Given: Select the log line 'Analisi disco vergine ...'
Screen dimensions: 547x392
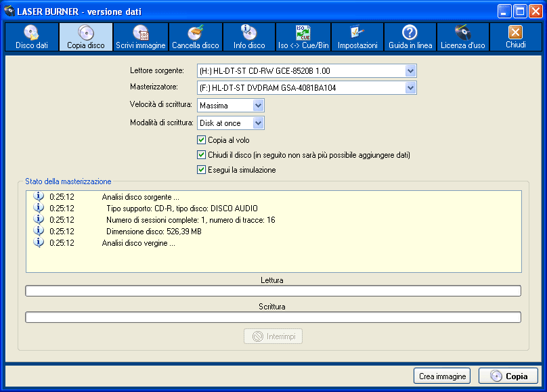Looking at the screenshot, I should 139,243.
